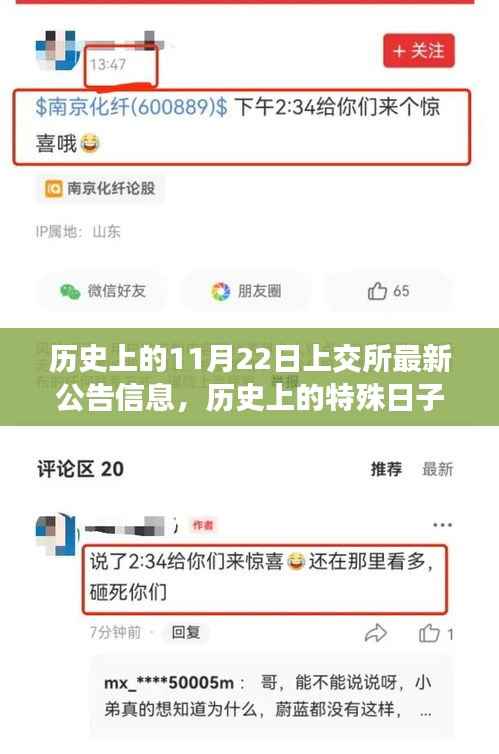Image resolution: width=499 pixels, height=754 pixels.
Task: Expand truncated reply from mx_****50005m
Action: [x=425, y=711]
